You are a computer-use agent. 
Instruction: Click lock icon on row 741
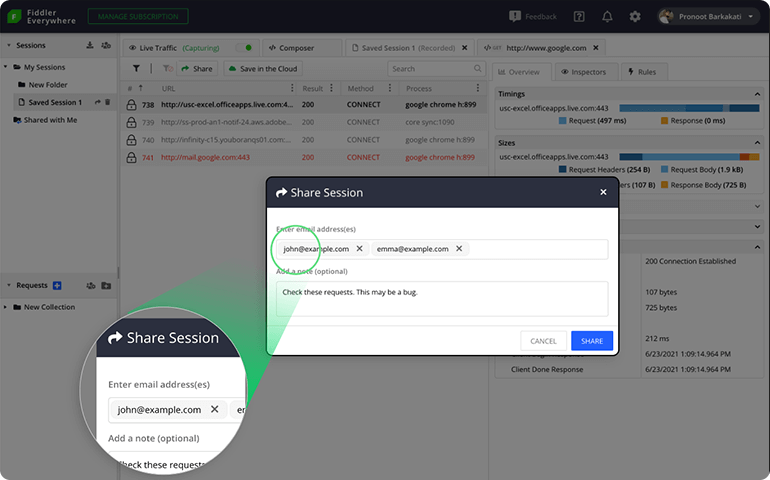click(131, 157)
